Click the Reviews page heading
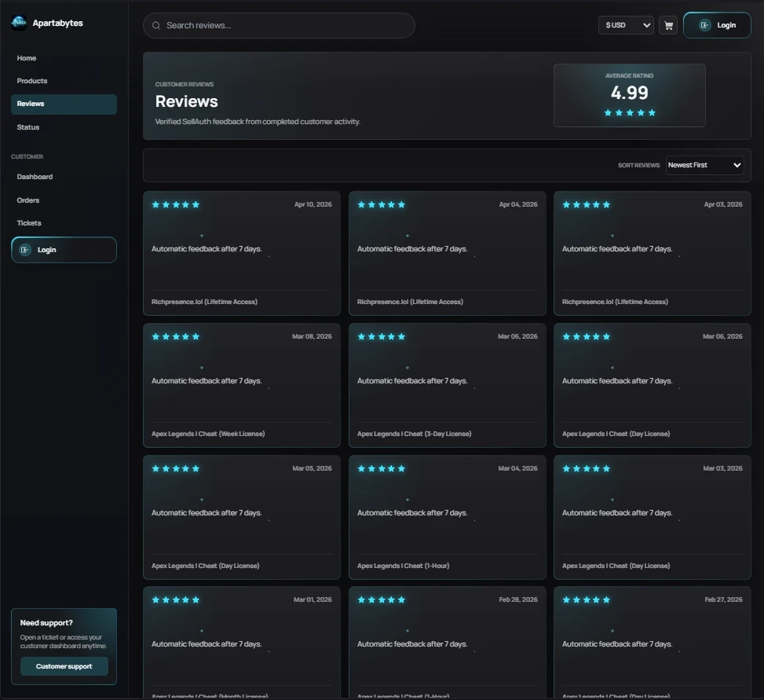Viewport: 764px width, 700px height. point(187,101)
